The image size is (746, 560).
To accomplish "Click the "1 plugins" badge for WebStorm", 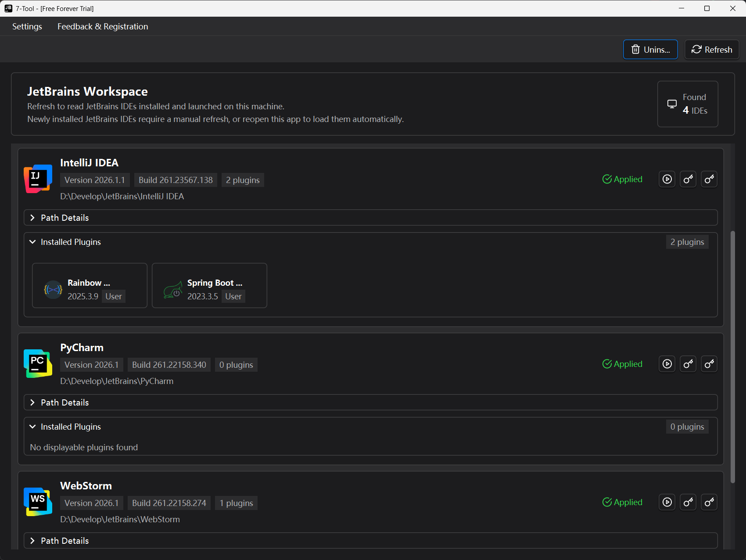I will [236, 503].
